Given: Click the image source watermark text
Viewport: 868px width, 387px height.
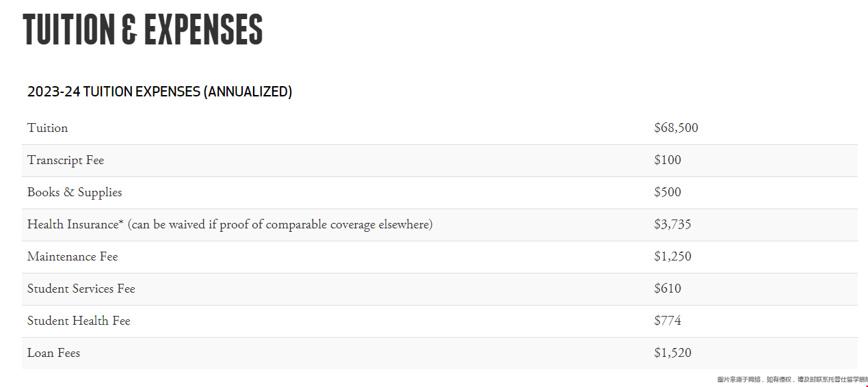Looking at the screenshot, I should (792, 379).
